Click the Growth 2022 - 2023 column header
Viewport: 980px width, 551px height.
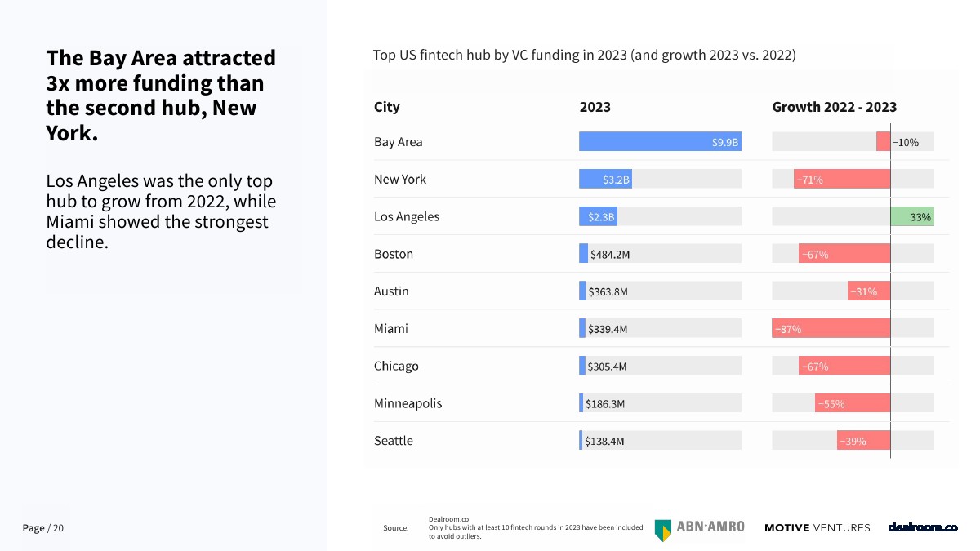[834, 107]
